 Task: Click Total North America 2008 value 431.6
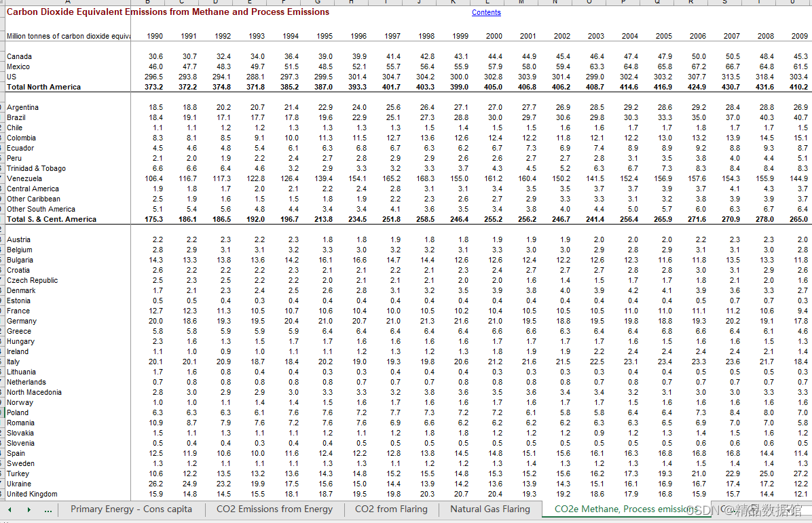click(765, 87)
